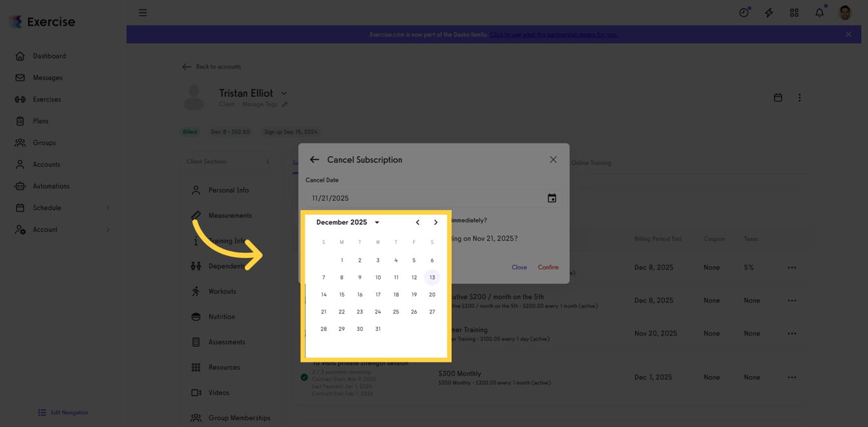This screenshot has height=427, width=868.
Task: Click the Daxko partnership announcement link
Action: click(x=553, y=34)
